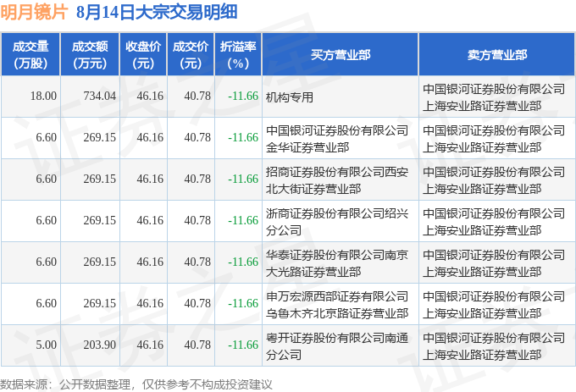
Task: Select the 成交额(万元) column header
Action: tap(90, 55)
